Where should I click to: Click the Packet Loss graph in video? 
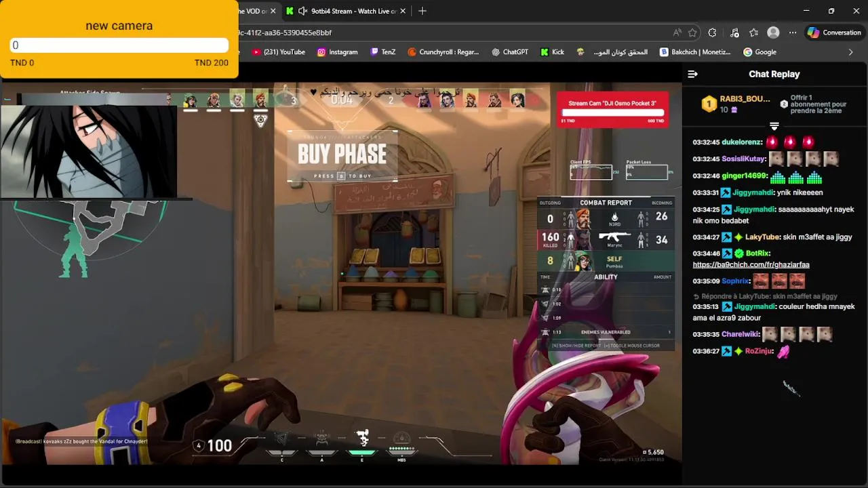(x=646, y=172)
